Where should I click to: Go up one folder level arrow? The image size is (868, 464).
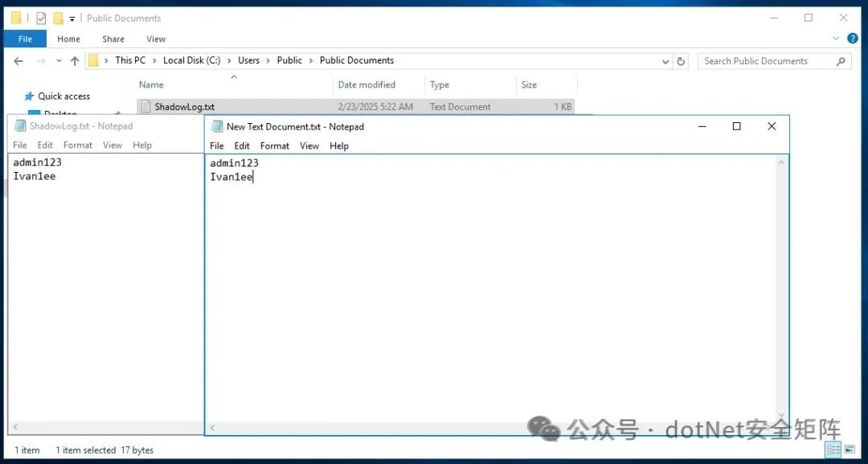pyautogui.click(x=75, y=61)
